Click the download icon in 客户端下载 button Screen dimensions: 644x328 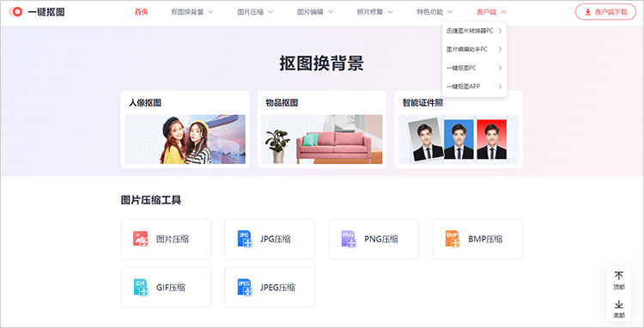(x=588, y=12)
